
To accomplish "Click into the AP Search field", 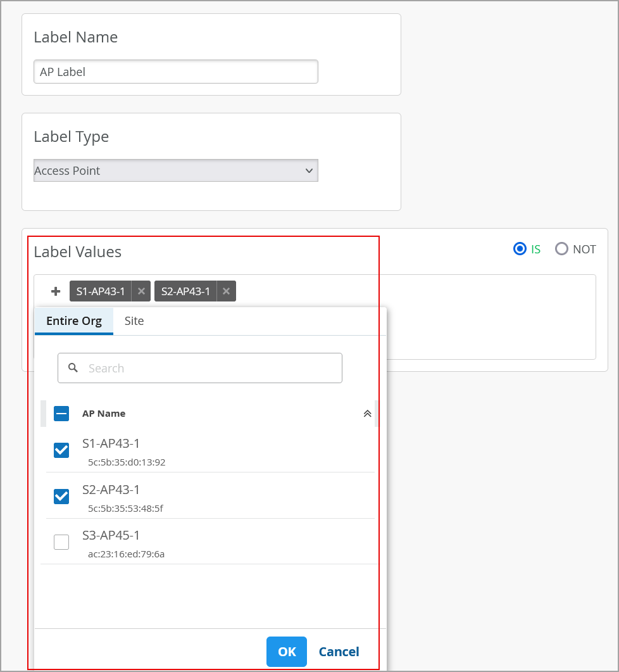I will (209, 368).
